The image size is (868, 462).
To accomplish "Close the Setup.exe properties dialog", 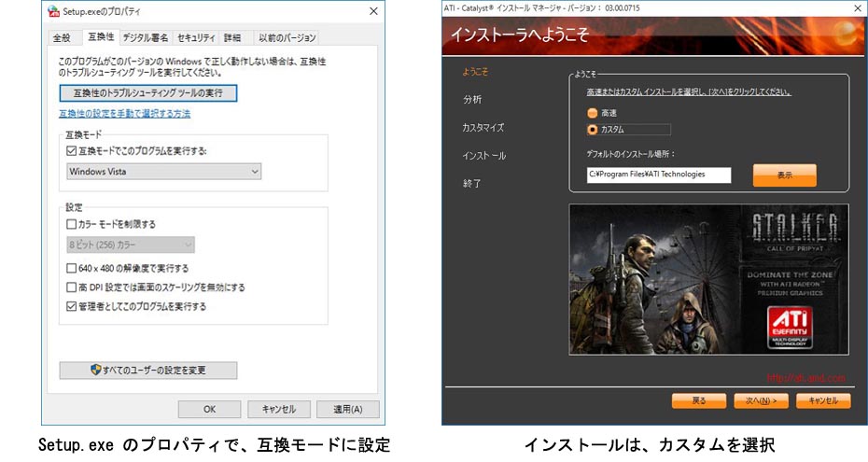I will pyautogui.click(x=373, y=11).
